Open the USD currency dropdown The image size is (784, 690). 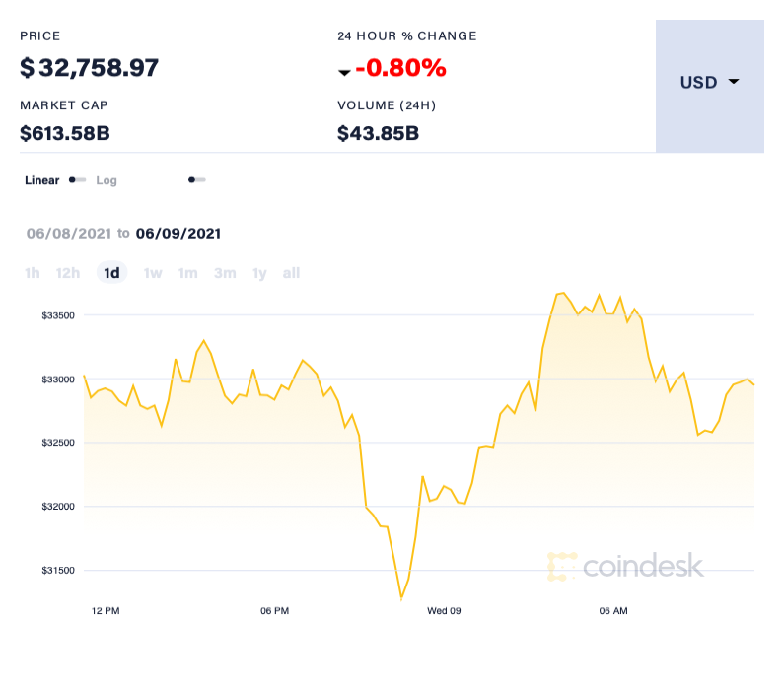coord(709,83)
